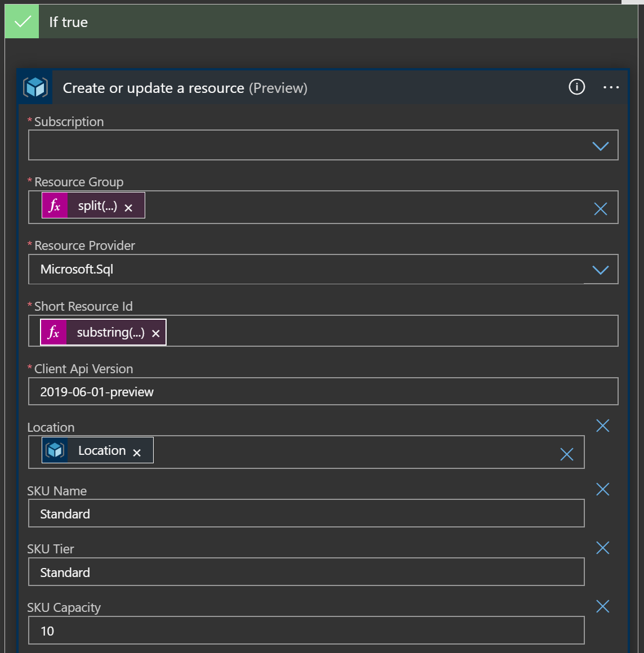Screen dimensions: 644x653
Task: Open the action information (i) icon
Action: tap(576, 87)
